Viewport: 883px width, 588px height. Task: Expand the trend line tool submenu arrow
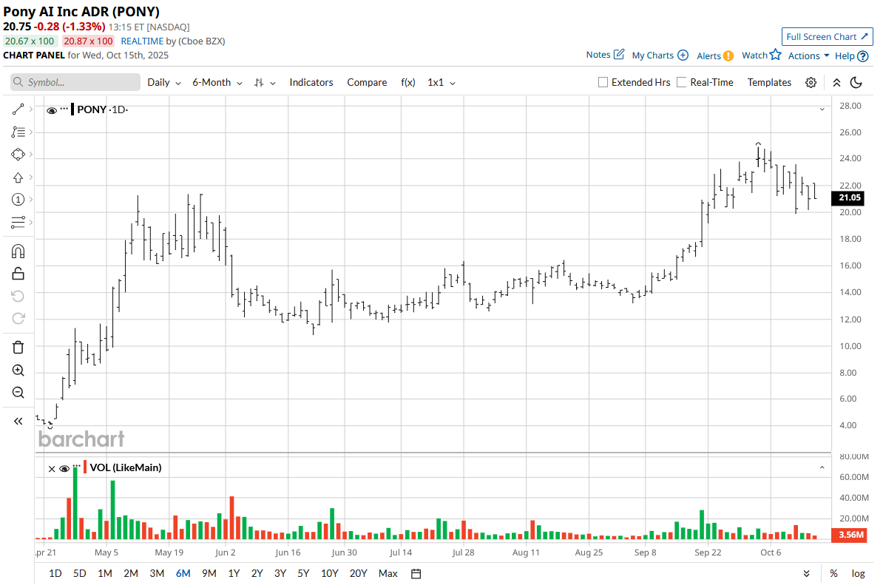click(x=31, y=109)
